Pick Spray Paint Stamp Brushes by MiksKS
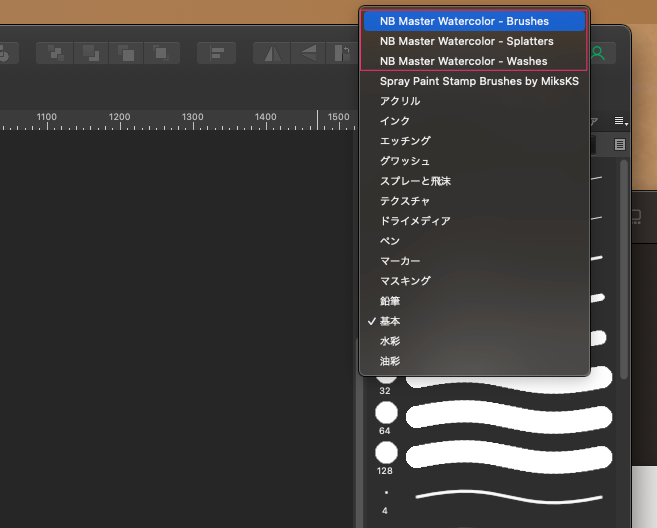The image size is (657, 528). pyautogui.click(x=479, y=81)
